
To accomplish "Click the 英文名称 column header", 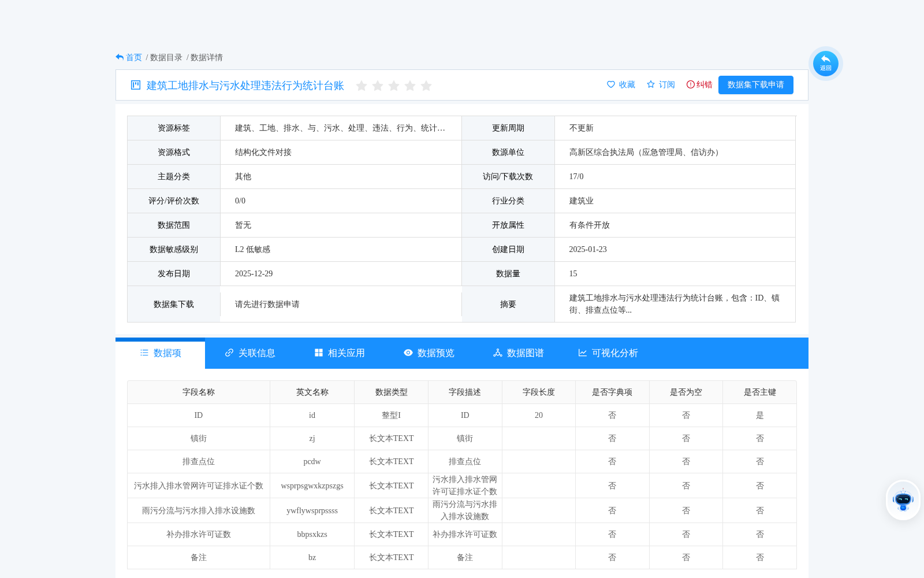I will point(312,392).
